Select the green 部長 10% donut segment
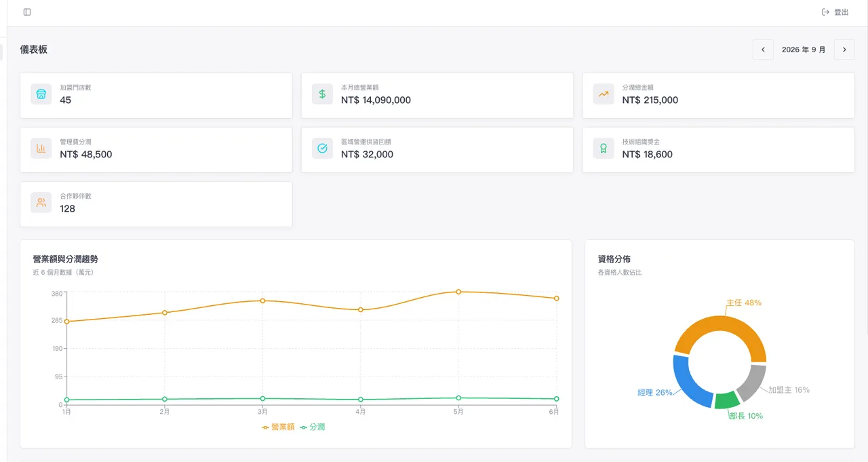Viewport: 868px width, 462px height. (727, 400)
